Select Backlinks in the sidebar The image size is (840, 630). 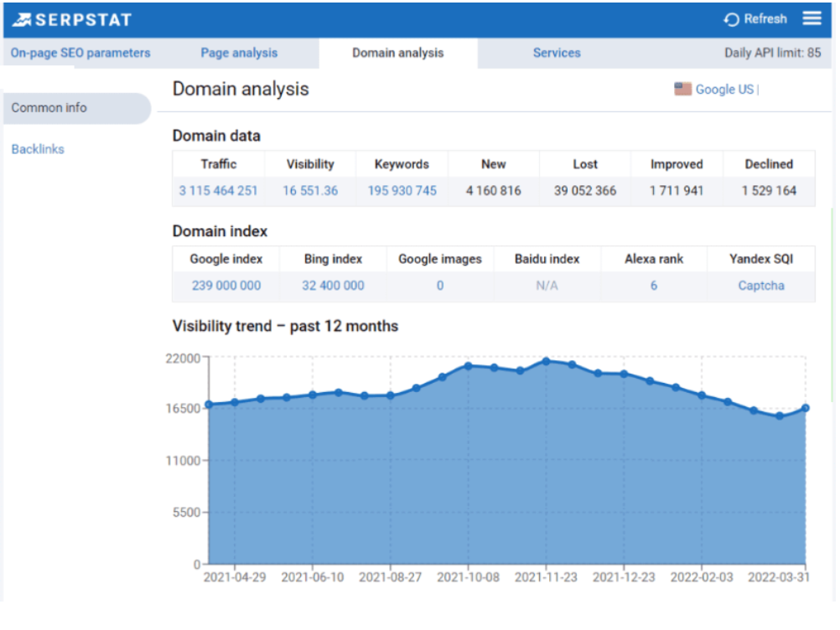38,148
